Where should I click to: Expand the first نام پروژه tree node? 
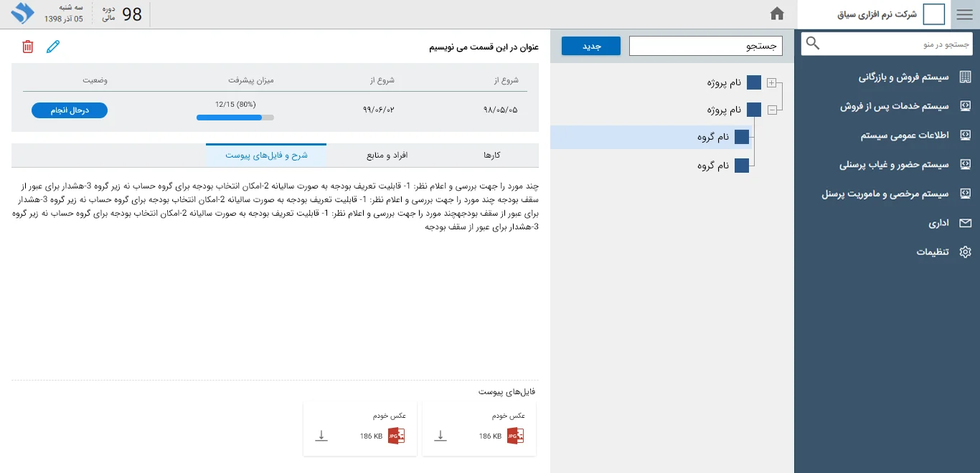pos(772,83)
